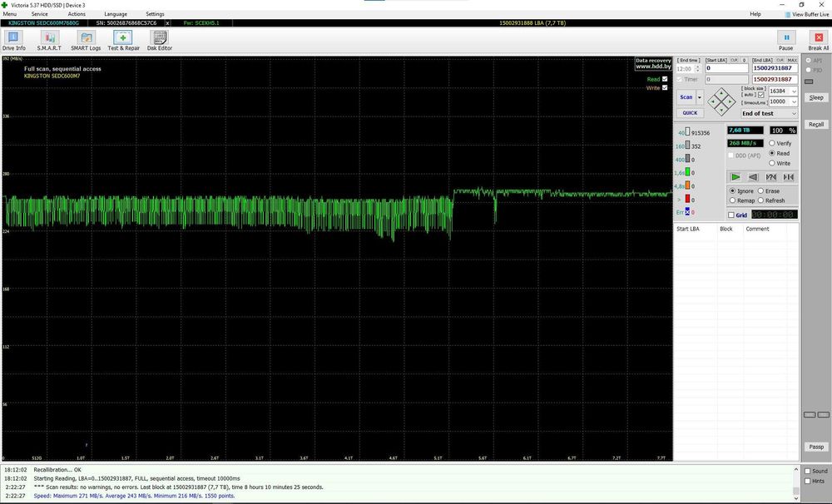Click the random jump |?| scan button
Viewport: 832px width, 504px height.
click(x=771, y=176)
